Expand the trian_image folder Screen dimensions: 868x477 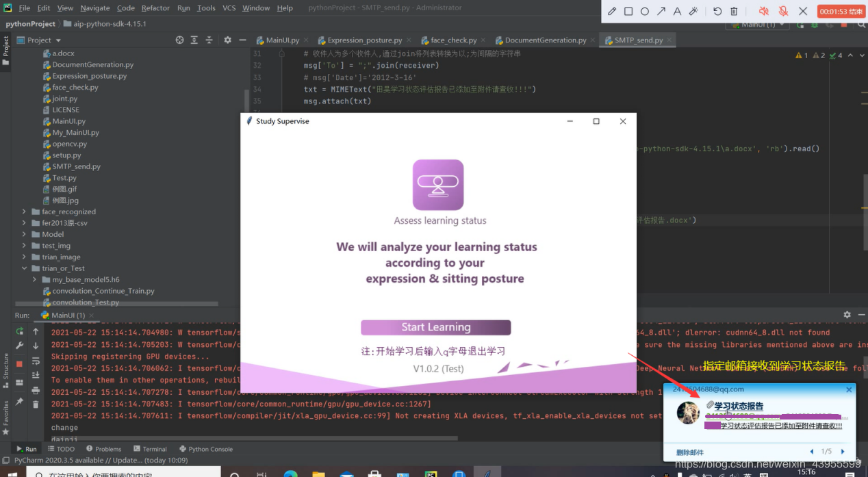(25, 257)
